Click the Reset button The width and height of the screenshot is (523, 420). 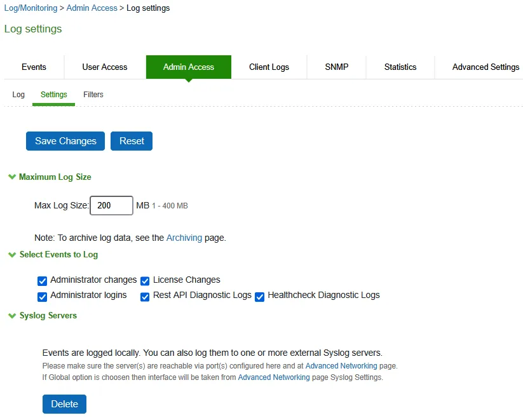[132, 141]
